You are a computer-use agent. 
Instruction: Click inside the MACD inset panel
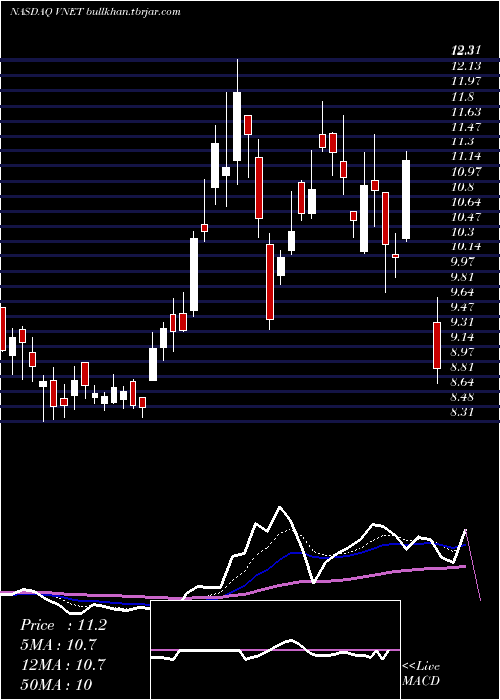click(x=275, y=650)
